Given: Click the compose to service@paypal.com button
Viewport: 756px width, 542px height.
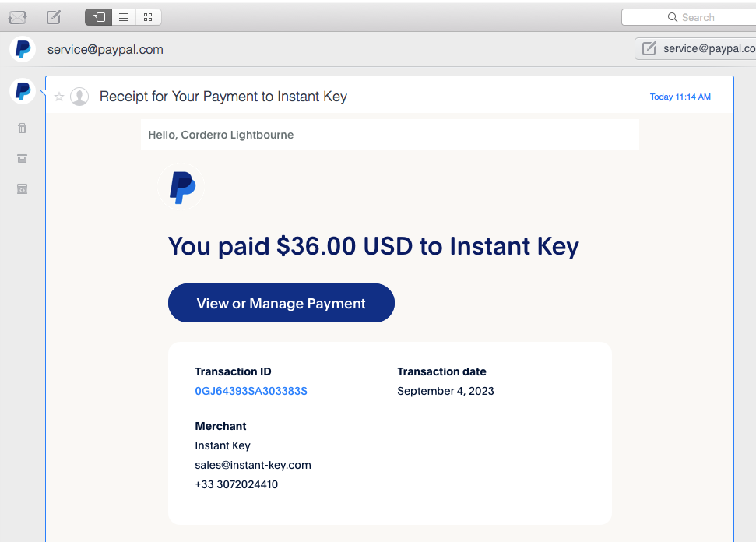Looking at the screenshot, I should [695, 48].
